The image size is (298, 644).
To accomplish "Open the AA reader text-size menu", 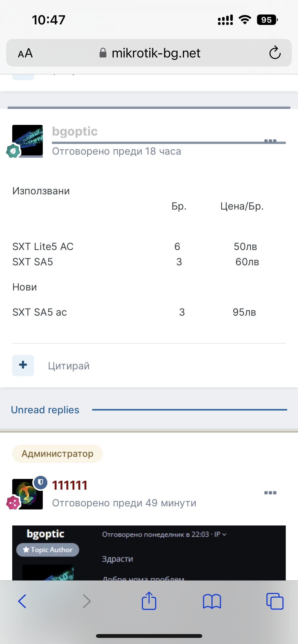I will coord(25,53).
